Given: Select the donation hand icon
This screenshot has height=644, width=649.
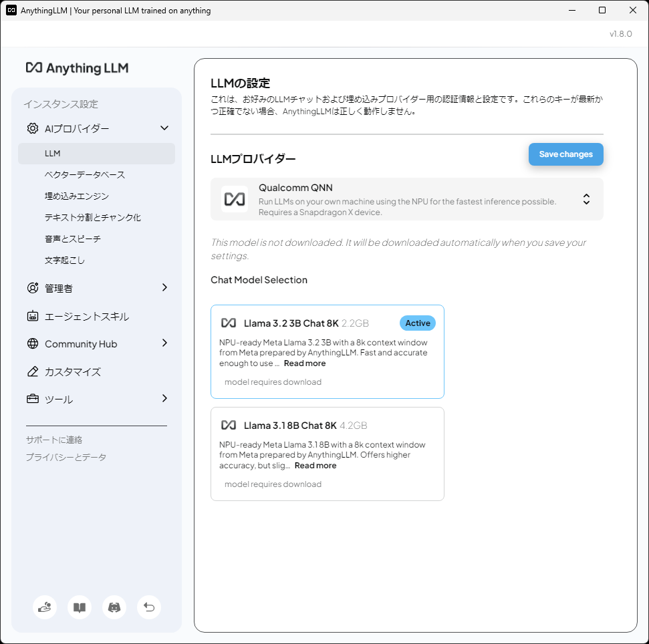Looking at the screenshot, I should tap(45, 607).
